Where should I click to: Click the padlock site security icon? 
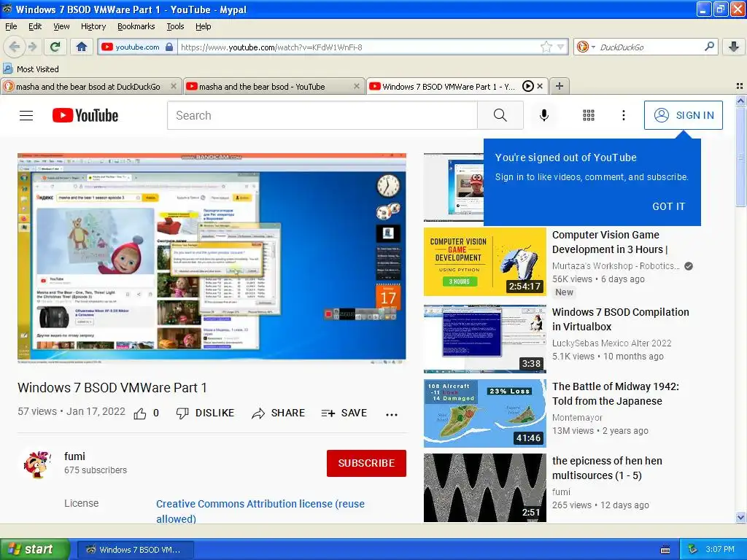pos(169,47)
